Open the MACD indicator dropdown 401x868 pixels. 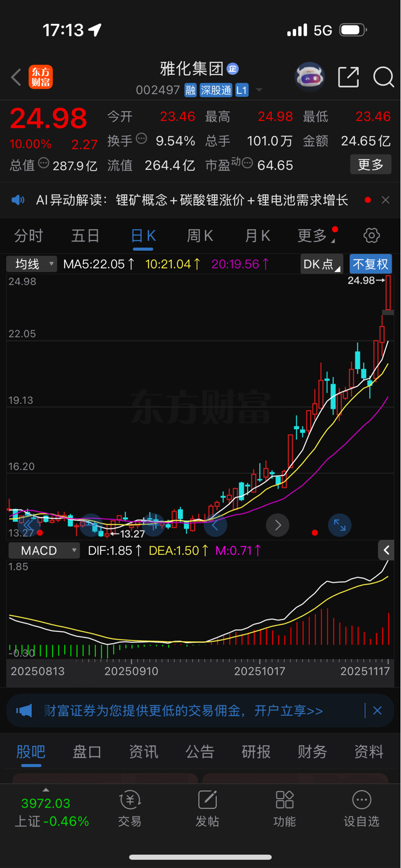(44, 551)
